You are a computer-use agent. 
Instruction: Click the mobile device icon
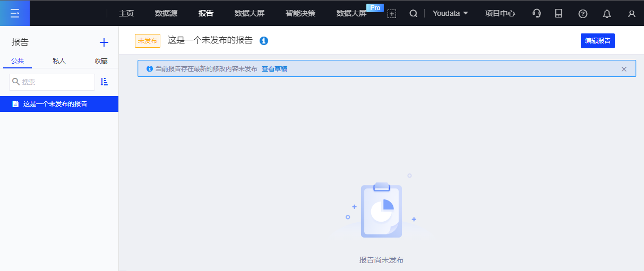pos(559,13)
